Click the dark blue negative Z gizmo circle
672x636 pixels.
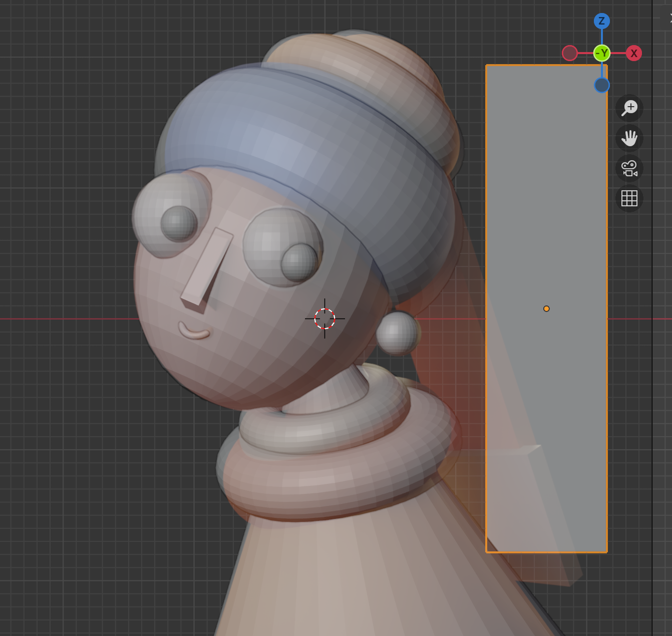point(602,85)
